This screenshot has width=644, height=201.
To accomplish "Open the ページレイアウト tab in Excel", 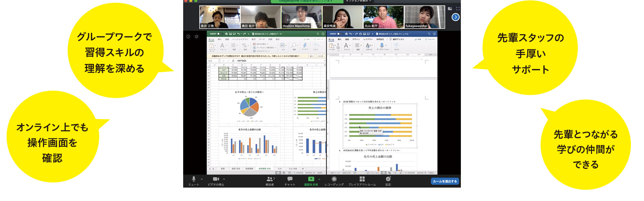I will click(240, 39).
